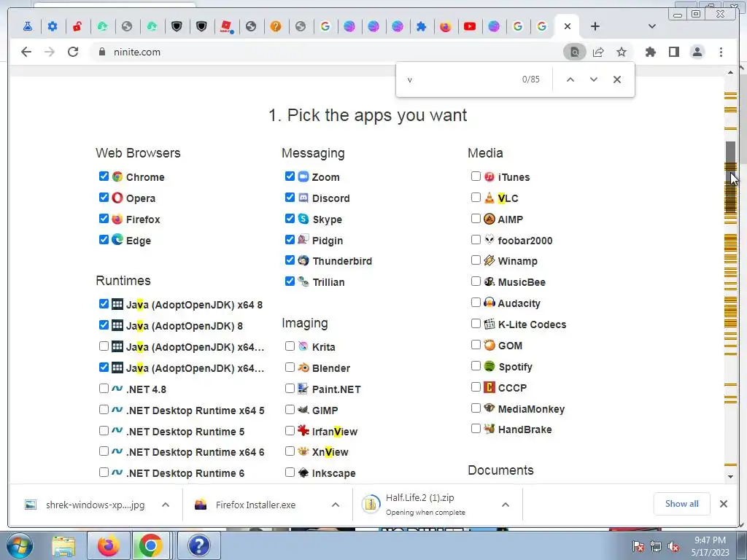Switch to the Roblox tab
The image size is (747, 560).
click(x=226, y=26)
